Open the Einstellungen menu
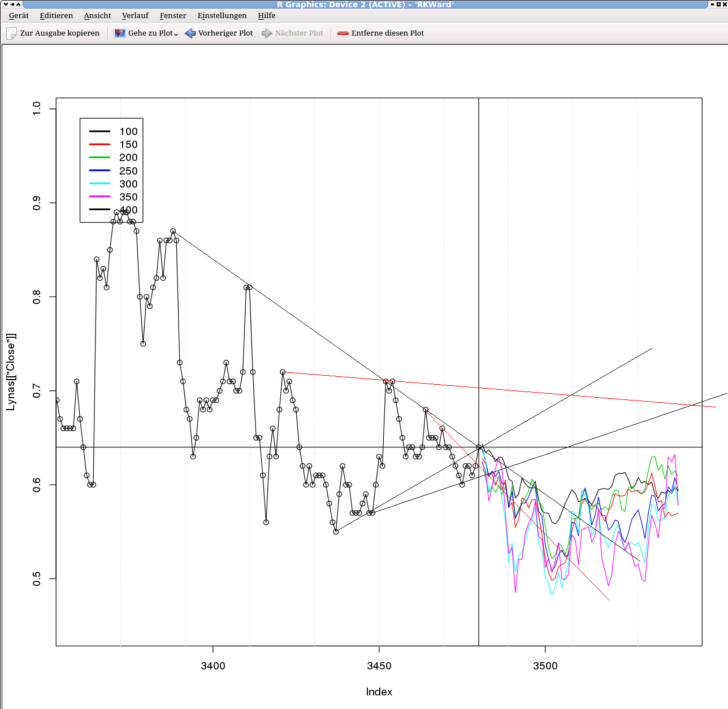Screen dimensions: 728x709 coord(222,16)
